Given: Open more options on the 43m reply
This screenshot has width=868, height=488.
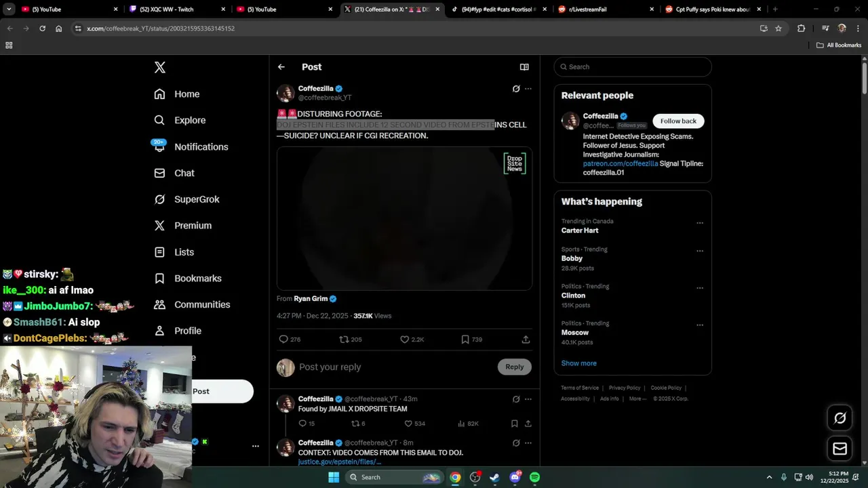Looking at the screenshot, I should pyautogui.click(x=528, y=399).
